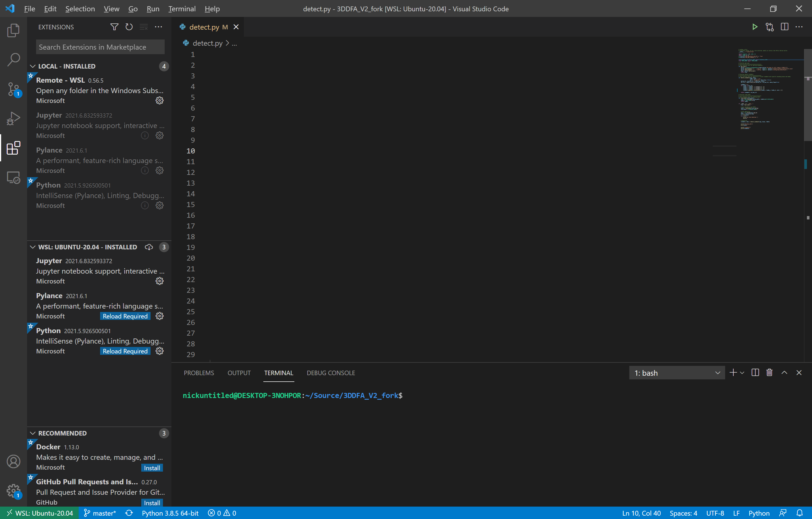The image size is (812, 519).
Task: Open changes compare icon in editor toolbar
Action: coord(770,27)
